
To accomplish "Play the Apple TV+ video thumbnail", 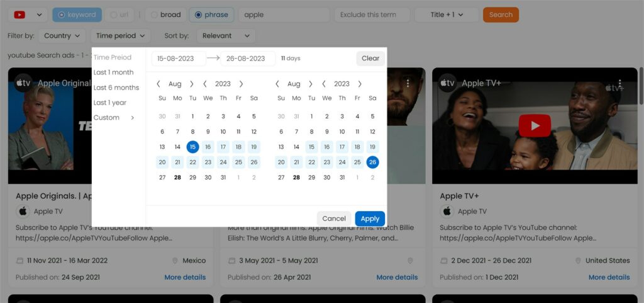I will (535, 125).
